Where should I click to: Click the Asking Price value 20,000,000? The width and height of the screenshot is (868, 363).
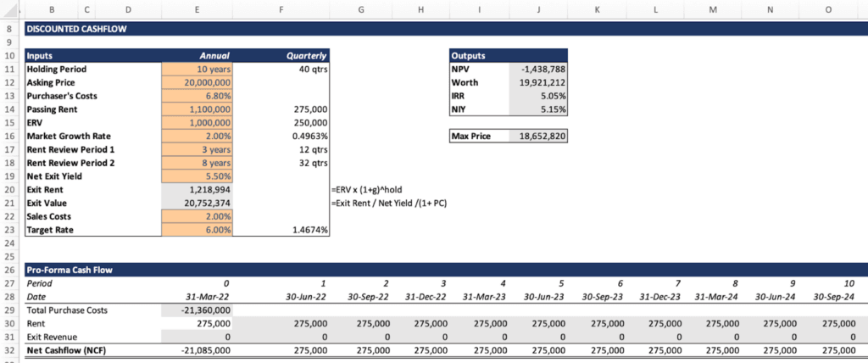197,82
